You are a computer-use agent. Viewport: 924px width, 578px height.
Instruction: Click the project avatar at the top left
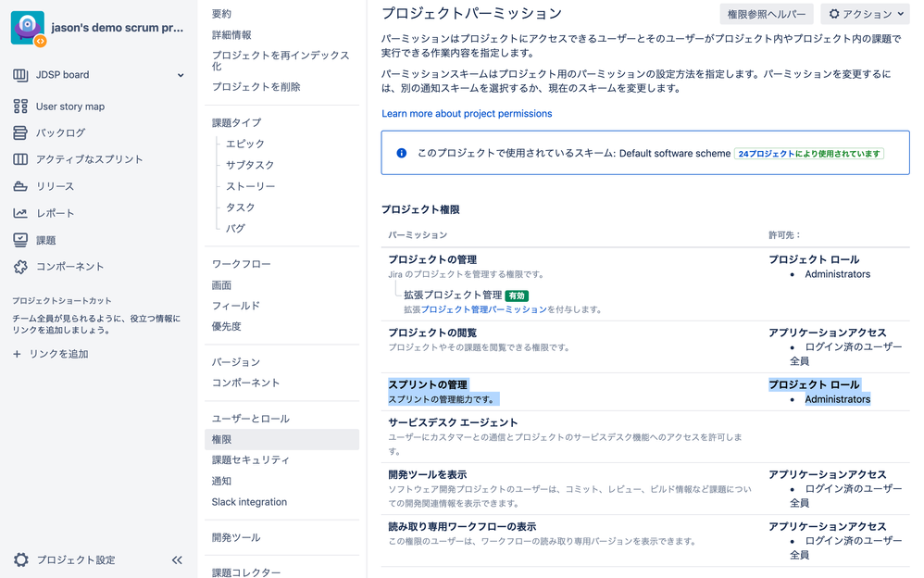28,28
